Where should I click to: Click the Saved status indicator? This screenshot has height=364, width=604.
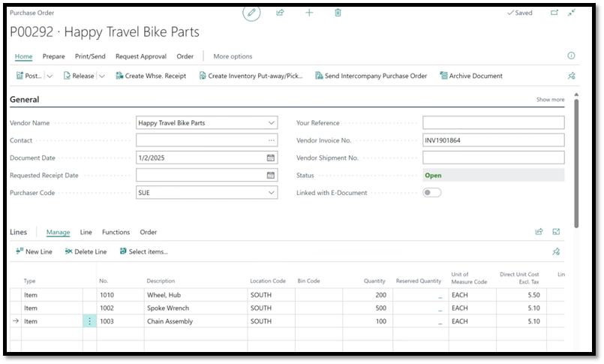click(x=520, y=13)
